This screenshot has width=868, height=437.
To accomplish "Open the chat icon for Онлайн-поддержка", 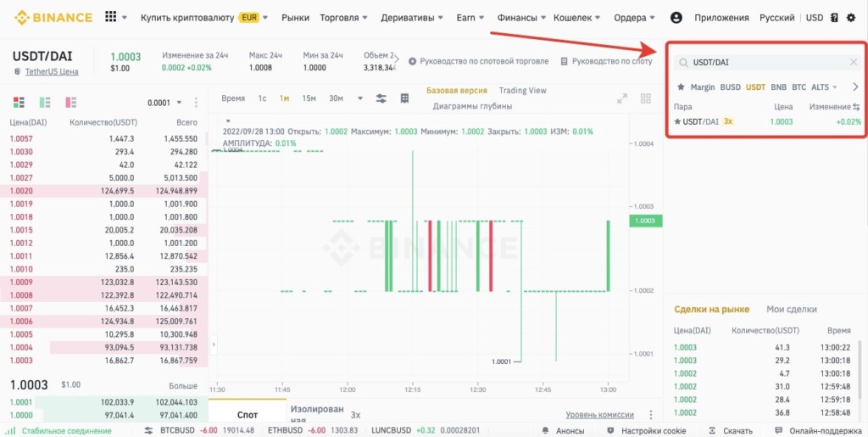I will tap(779, 430).
